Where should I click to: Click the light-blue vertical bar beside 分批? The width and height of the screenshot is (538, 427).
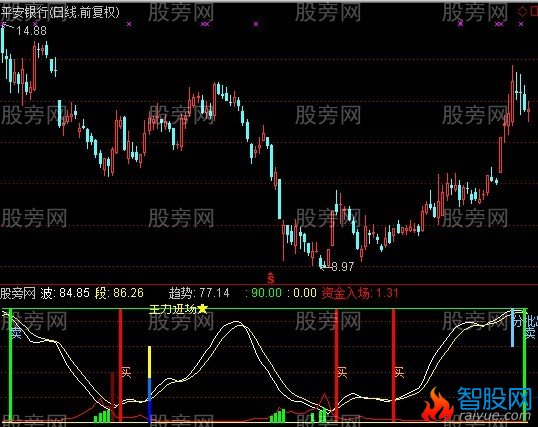tap(513, 328)
